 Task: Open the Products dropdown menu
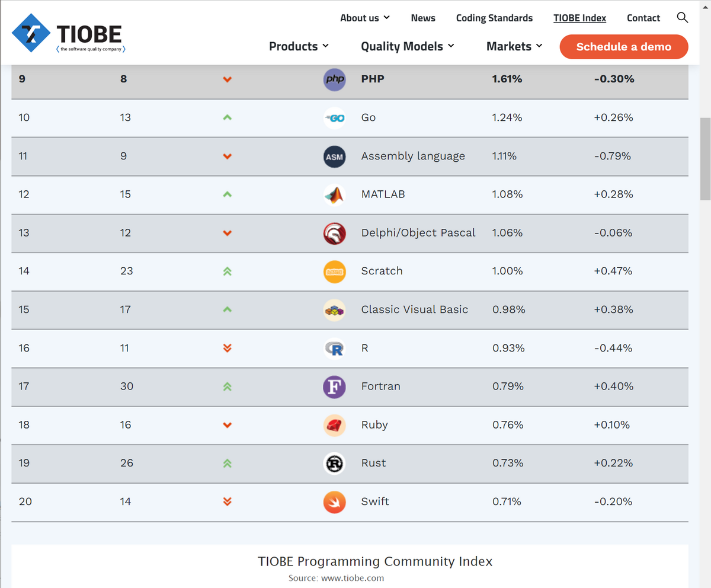point(299,46)
